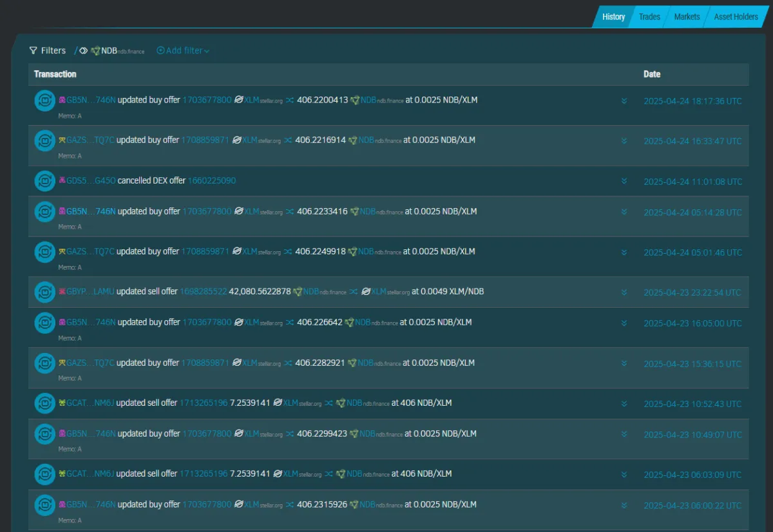Open offer 1708859871 in the 16:33:47 row
The height and width of the screenshot is (532, 773).
pyautogui.click(x=205, y=140)
